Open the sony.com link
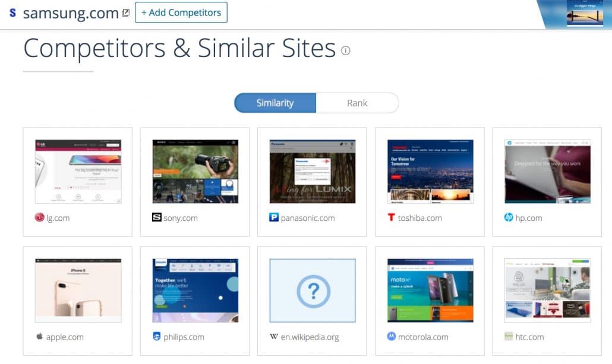The height and width of the screenshot is (364, 612). (180, 218)
